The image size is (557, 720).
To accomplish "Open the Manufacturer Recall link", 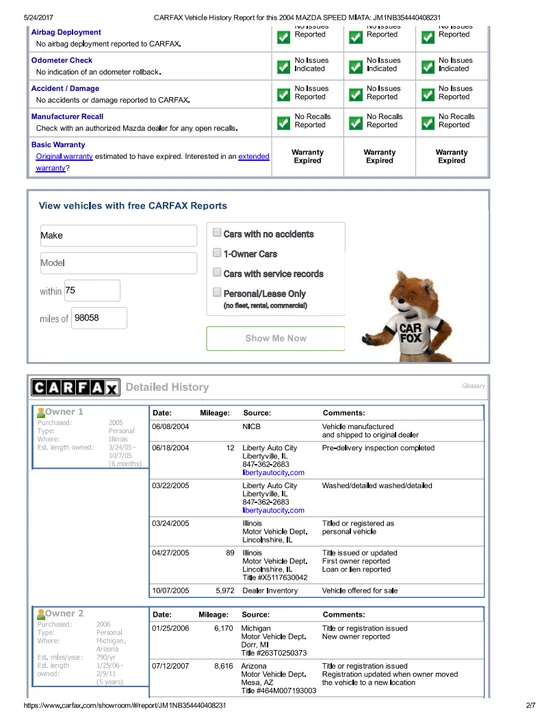I will click(x=67, y=116).
